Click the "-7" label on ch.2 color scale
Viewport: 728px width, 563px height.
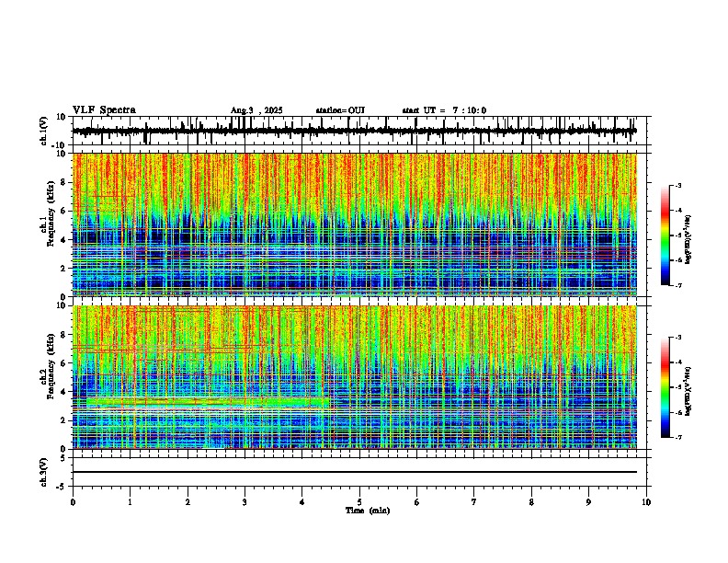pyautogui.click(x=678, y=437)
